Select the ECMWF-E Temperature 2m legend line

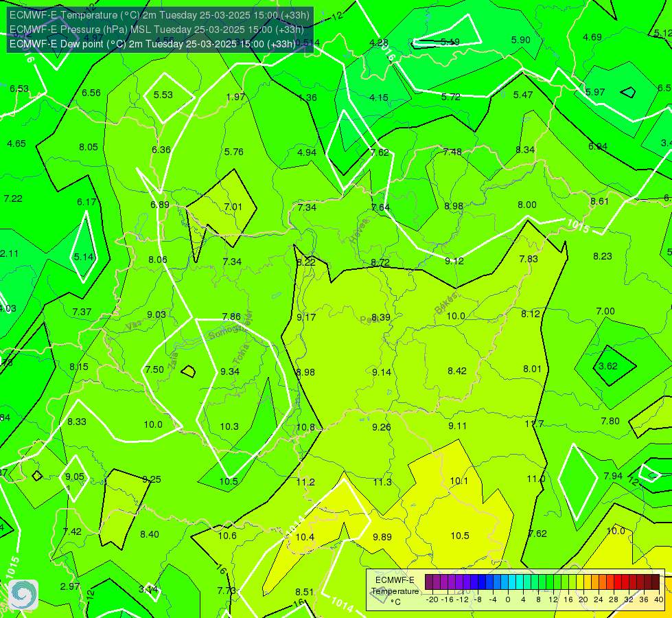pyautogui.click(x=159, y=15)
